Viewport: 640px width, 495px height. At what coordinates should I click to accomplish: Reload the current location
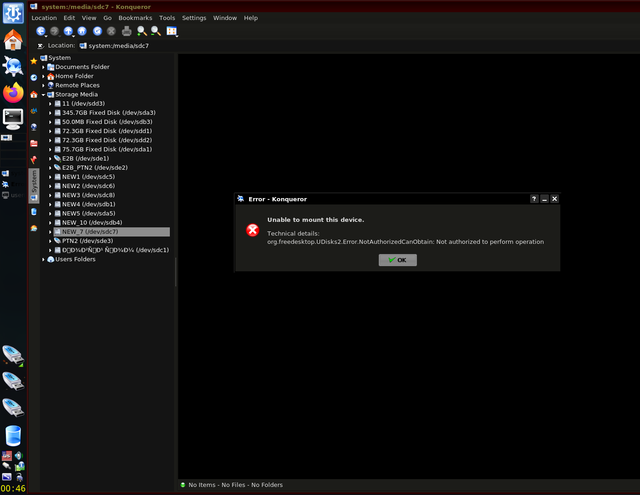click(x=97, y=31)
